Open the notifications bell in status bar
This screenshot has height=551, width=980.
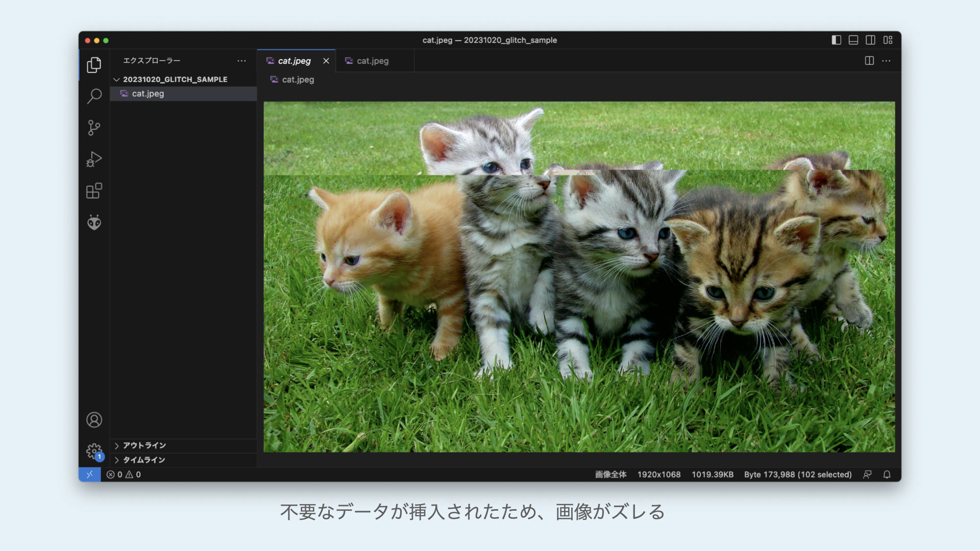[x=887, y=474]
